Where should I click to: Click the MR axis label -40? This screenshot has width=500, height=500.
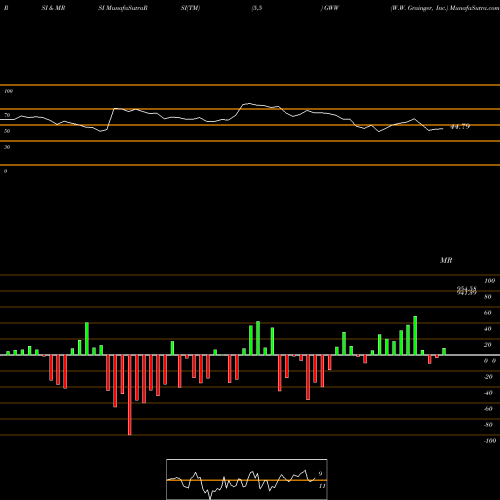(x=488, y=393)
